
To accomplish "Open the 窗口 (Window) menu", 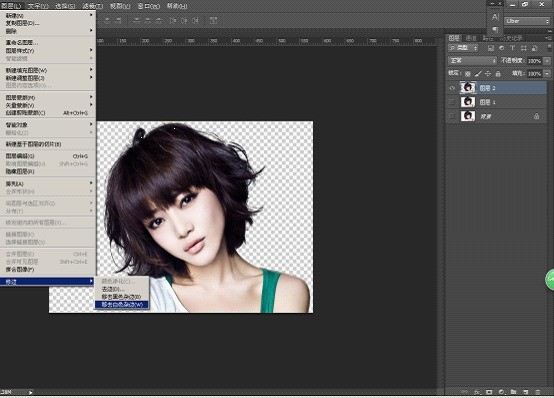I will 149,6.
